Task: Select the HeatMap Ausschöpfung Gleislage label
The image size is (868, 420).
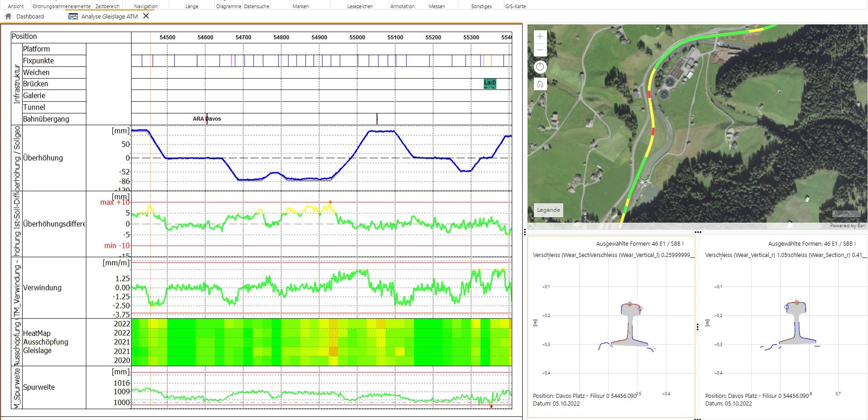Action: [x=46, y=342]
